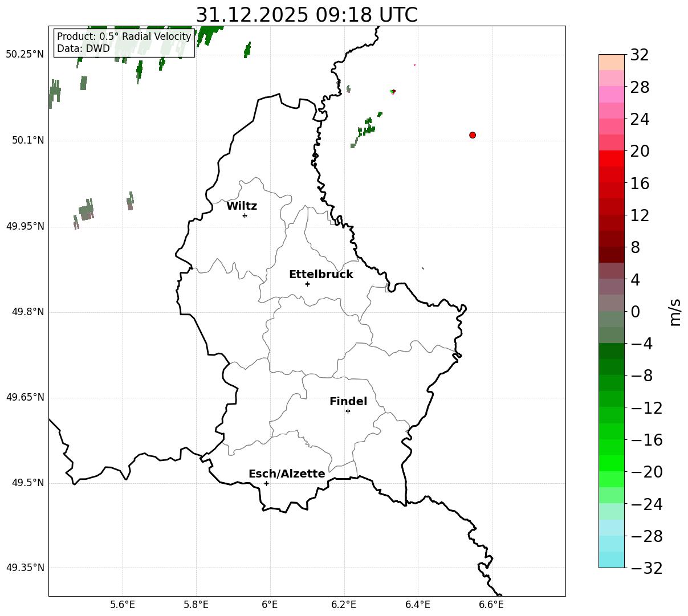
Task: Click the title '31.12.2025 09:18 UTC'
Action: point(307,15)
